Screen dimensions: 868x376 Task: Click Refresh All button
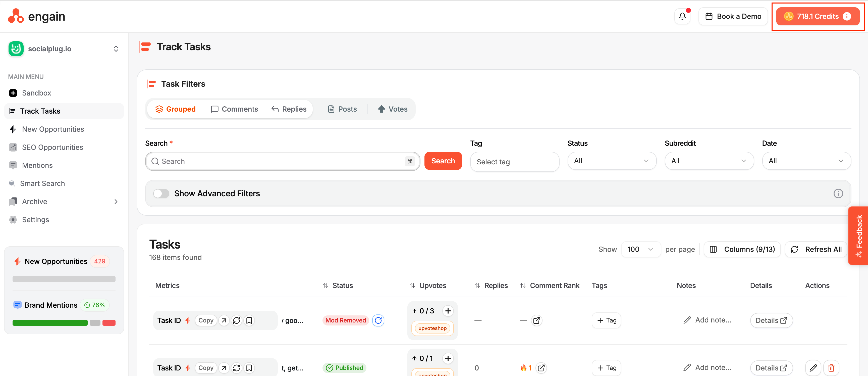(816, 249)
